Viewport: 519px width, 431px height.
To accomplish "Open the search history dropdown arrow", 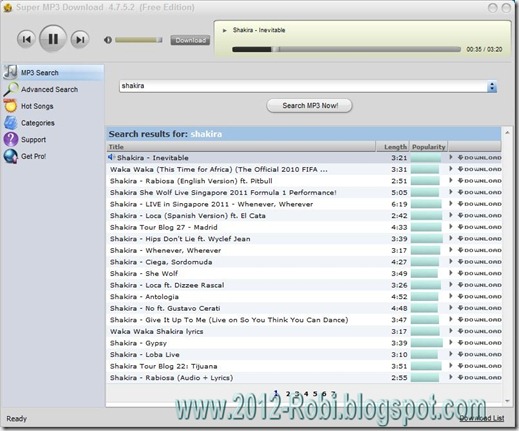I will (492, 87).
